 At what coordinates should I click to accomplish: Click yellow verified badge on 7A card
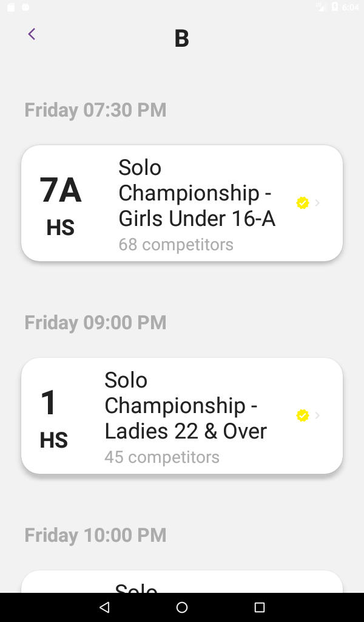(x=303, y=203)
